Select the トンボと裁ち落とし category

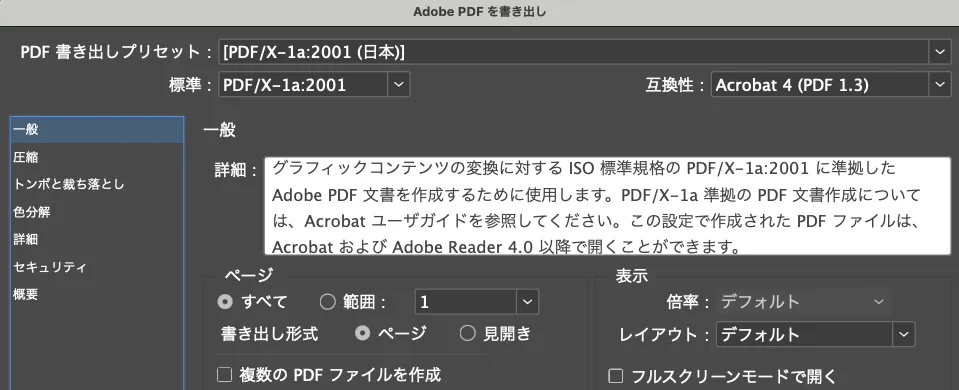[x=97, y=184]
